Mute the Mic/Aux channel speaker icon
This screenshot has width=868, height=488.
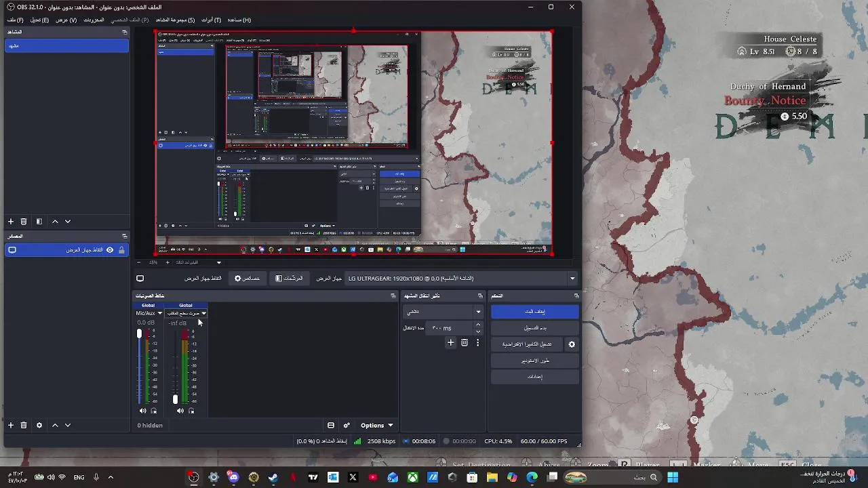click(x=142, y=411)
